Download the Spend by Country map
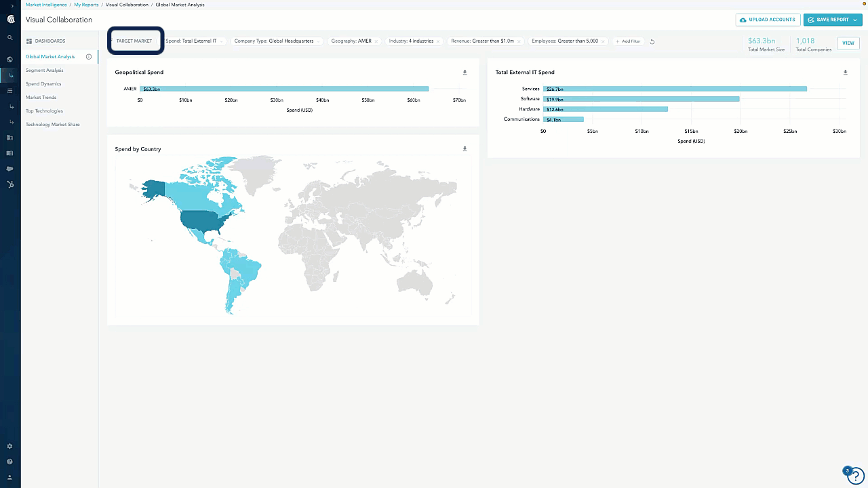This screenshot has height=488, width=868. pyautogui.click(x=465, y=148)
